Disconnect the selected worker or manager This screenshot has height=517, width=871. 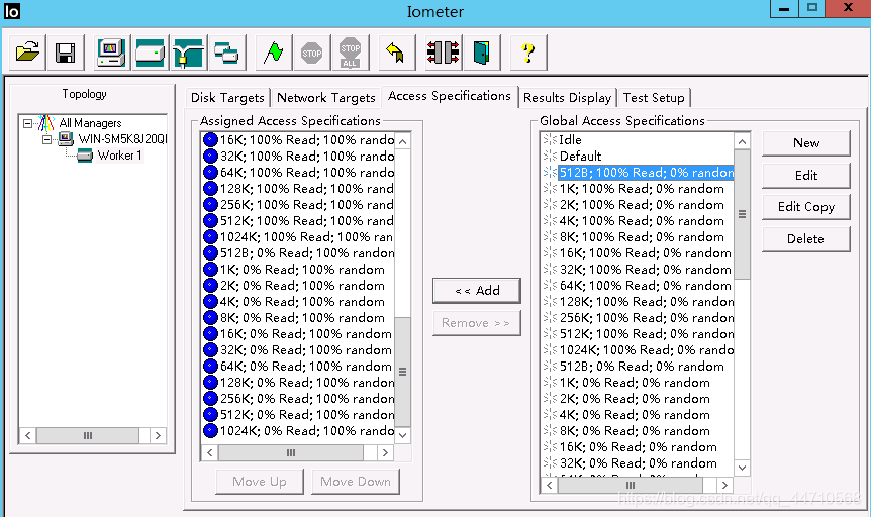(443, 53)
